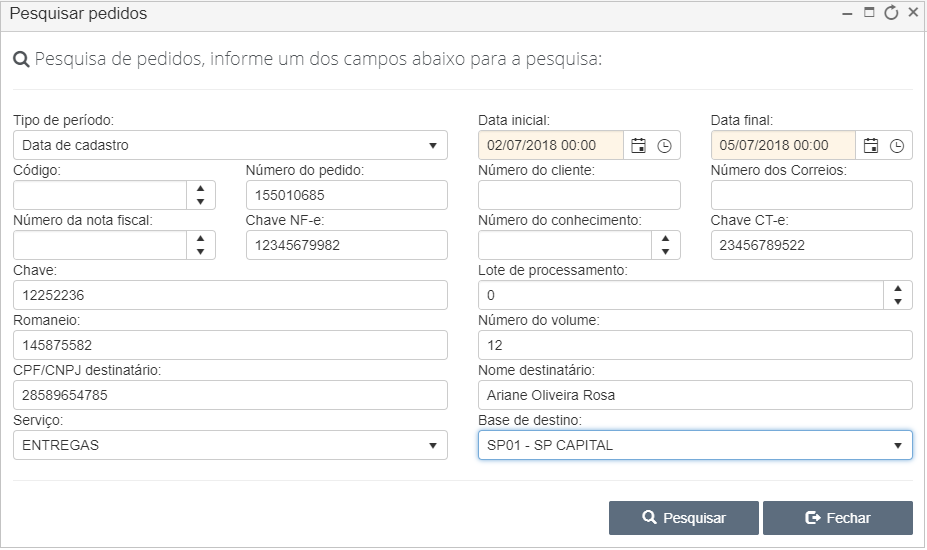The image size is (927, 550).
Task: Click the Fechar button
Action: pos(838,518)
